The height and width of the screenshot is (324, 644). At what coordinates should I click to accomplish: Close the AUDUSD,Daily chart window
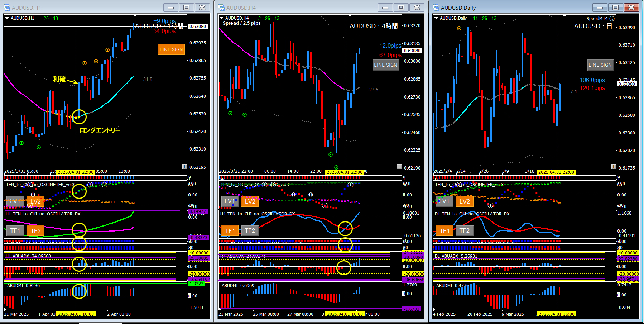[631, 8]
